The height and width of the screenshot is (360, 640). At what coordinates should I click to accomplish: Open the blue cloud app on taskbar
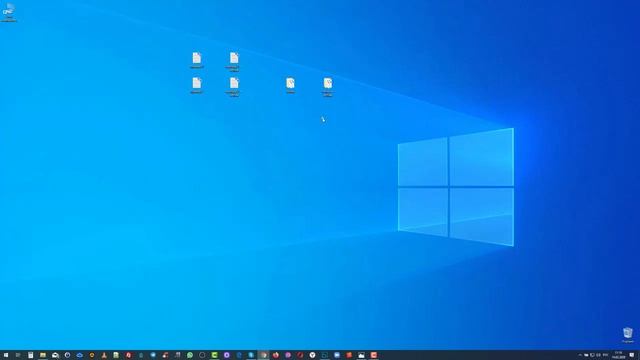tap(80, 355)
